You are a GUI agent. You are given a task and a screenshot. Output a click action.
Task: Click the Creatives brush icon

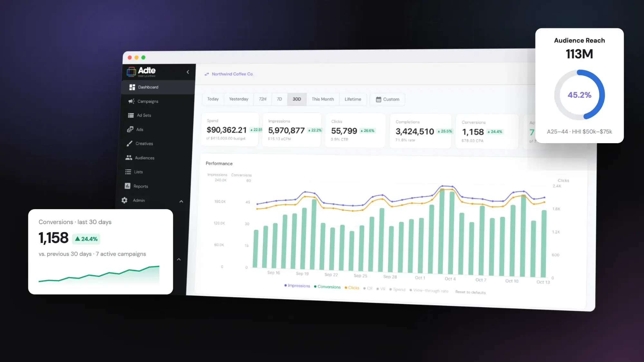[x=129, y=144]
